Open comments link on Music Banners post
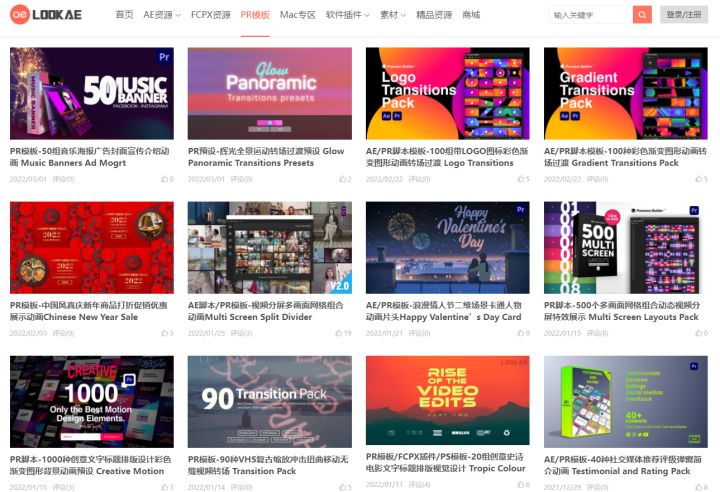The image size is (720, 492). tap(63, 179)
